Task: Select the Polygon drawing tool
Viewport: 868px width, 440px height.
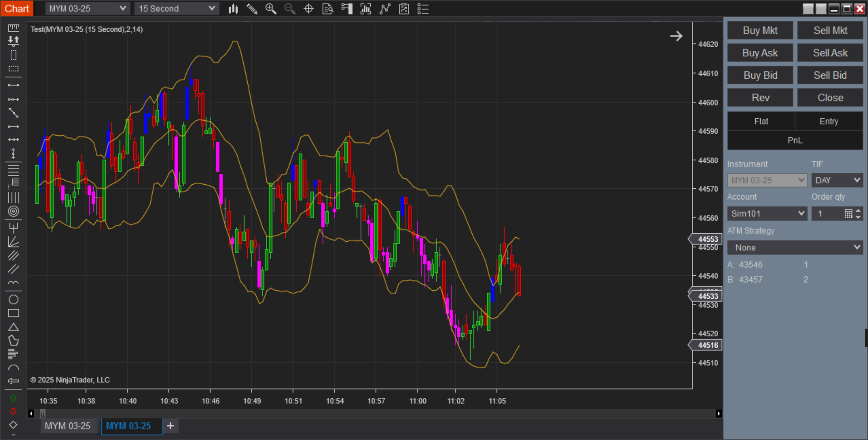Action: pos(14,340)
